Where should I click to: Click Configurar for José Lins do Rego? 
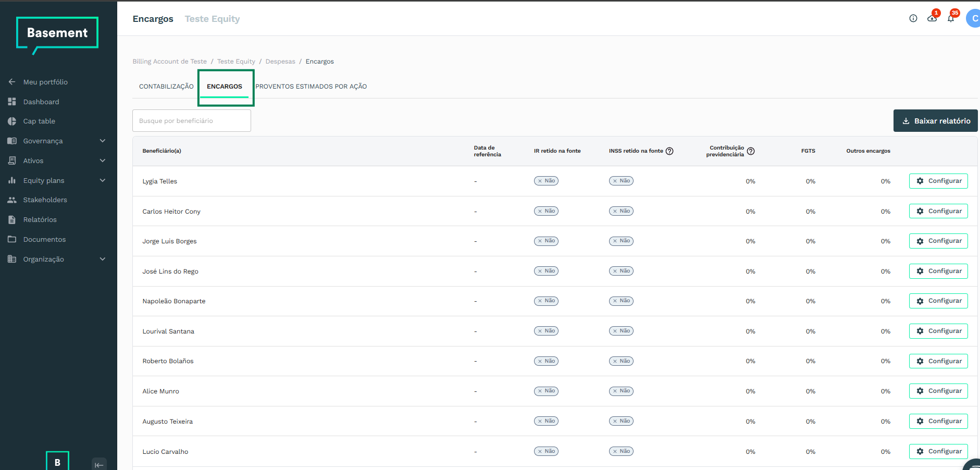[x=938, y=271]
